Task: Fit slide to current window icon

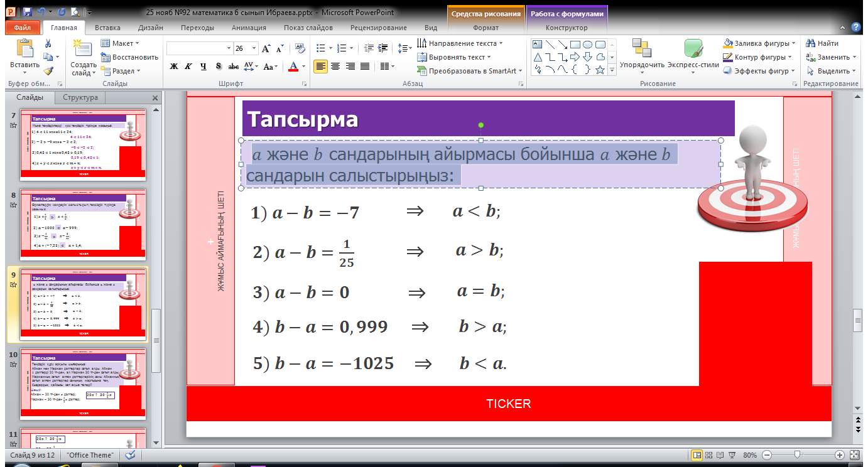Action: click(x=854, y=455)
